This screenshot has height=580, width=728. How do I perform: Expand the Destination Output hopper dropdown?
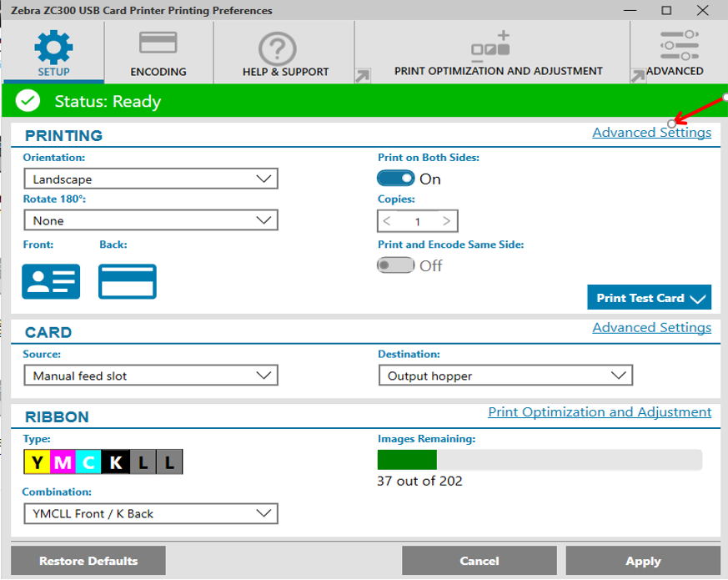[505, 376]
